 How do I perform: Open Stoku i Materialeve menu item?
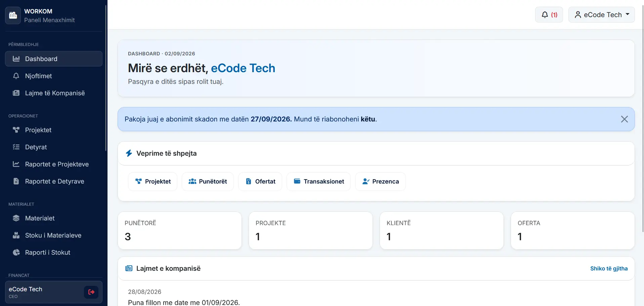[x=54, y=235]
